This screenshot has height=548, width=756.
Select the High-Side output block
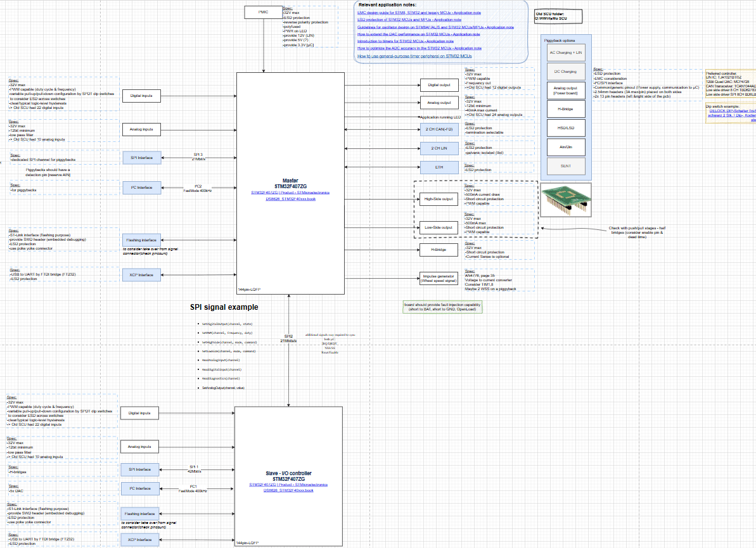[439, 198]
